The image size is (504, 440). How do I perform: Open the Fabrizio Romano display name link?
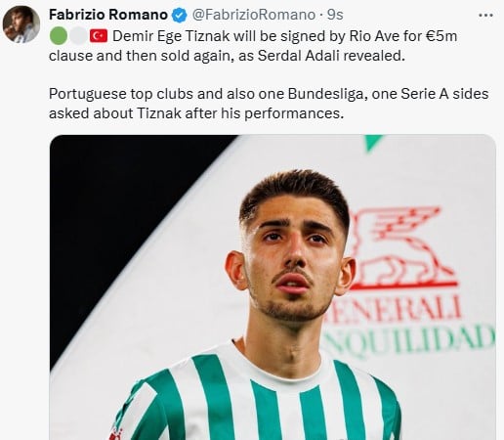(x=108, y=15)
